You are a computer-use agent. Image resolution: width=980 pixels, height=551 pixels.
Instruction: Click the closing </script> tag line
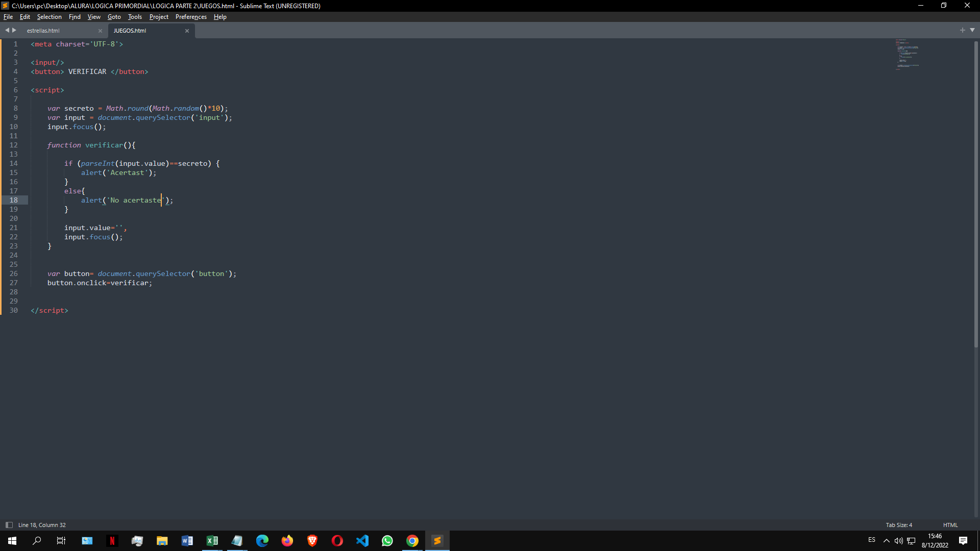[49, 310]
